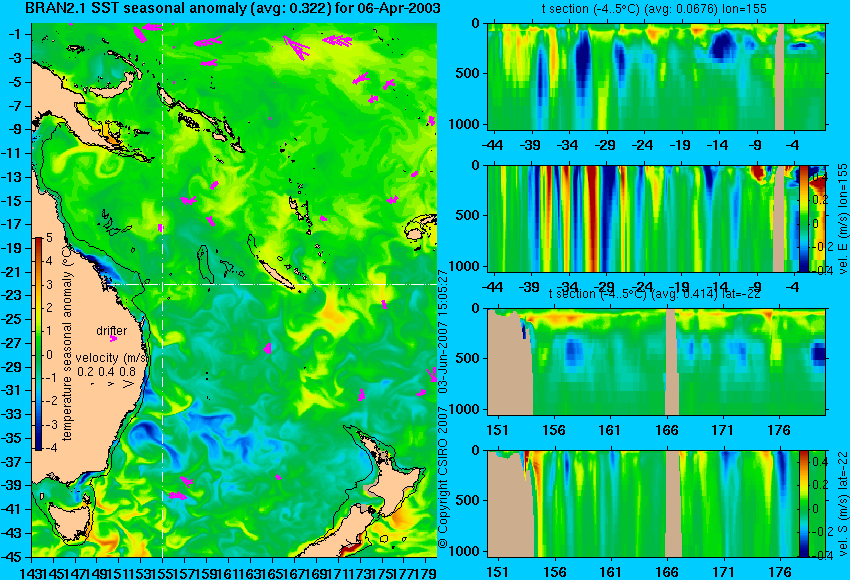Click the vertical dashed section line at longitude 155
Image resolution: width=850 pixels, height=580 pixels.
coord(163,290)
